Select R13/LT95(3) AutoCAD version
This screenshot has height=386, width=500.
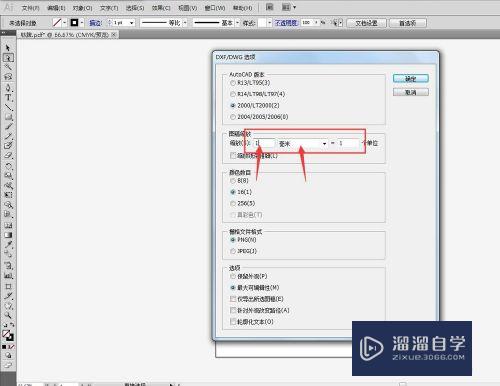coord(250,83)
